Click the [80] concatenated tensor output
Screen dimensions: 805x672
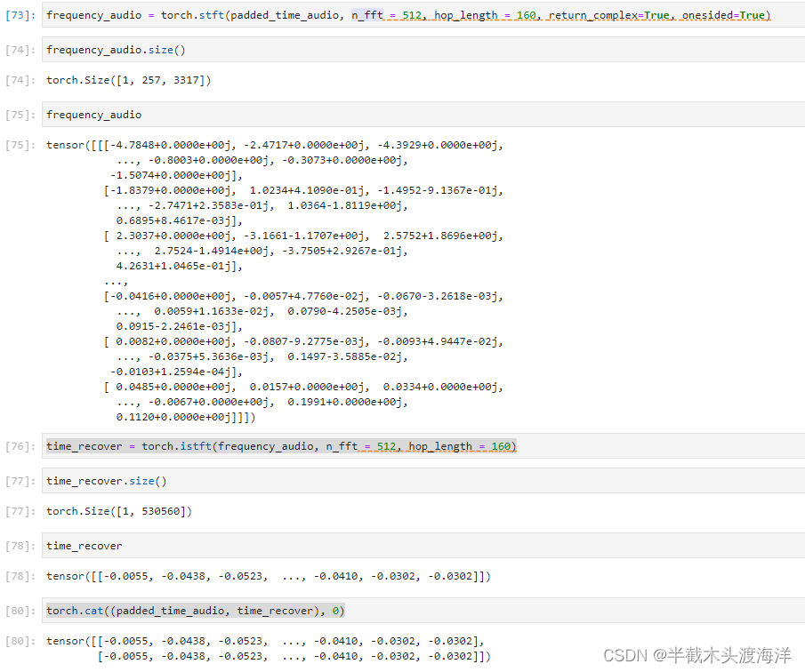268,648
